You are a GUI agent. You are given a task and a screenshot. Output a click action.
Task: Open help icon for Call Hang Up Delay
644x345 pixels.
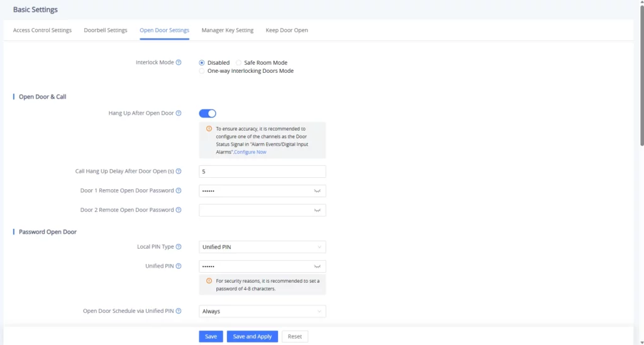click(179, 171)
